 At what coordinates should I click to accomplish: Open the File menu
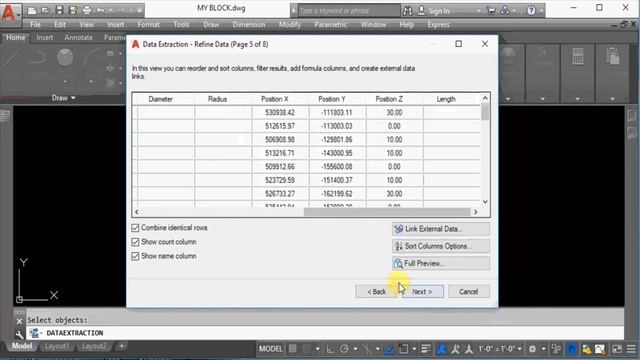click(x=36, y=25)
